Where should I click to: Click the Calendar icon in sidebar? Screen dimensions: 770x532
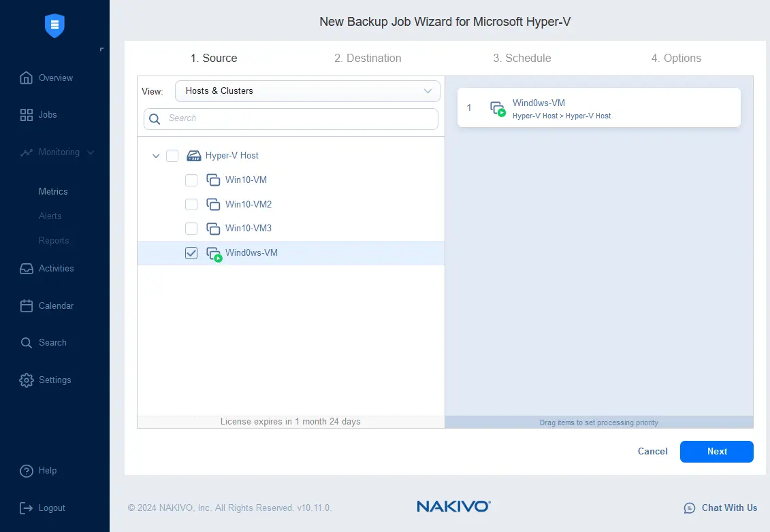point(26,305)
